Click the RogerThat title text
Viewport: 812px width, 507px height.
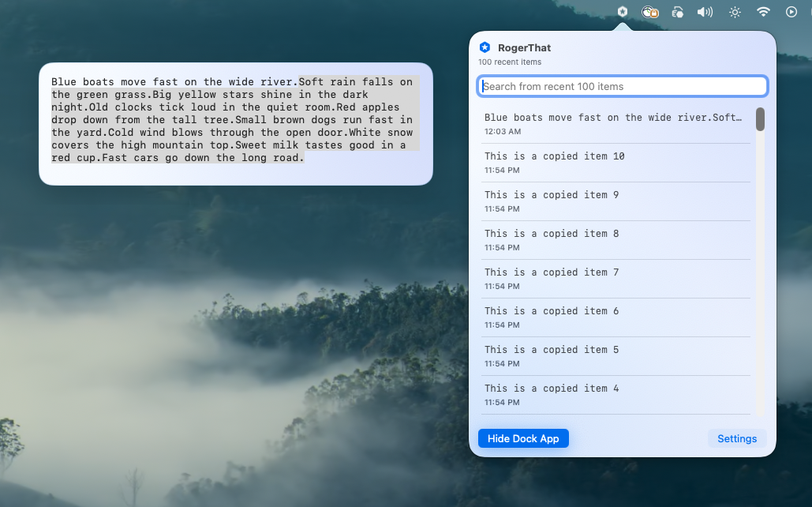point(524,47)
